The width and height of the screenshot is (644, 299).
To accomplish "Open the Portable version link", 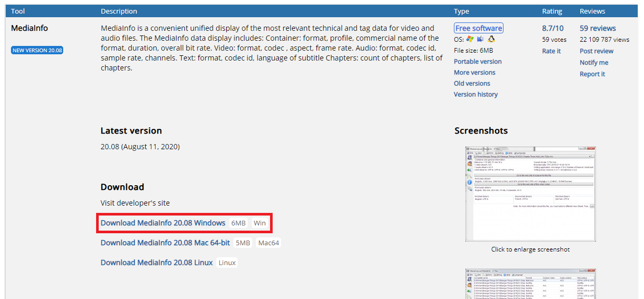I will tap(477, 62).
